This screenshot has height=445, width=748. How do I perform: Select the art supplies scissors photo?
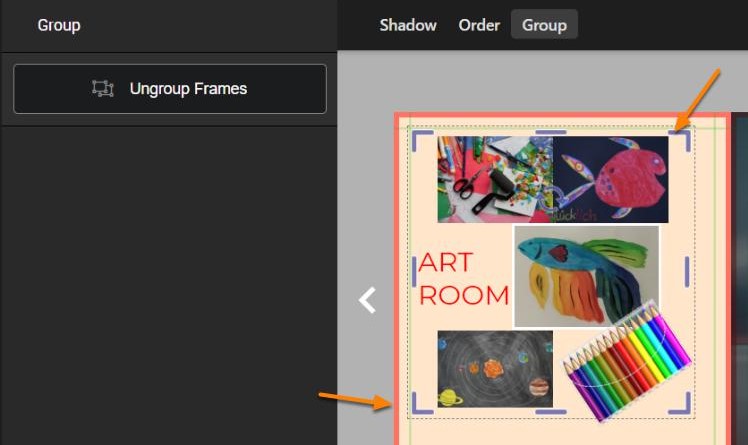pos(495,179)
